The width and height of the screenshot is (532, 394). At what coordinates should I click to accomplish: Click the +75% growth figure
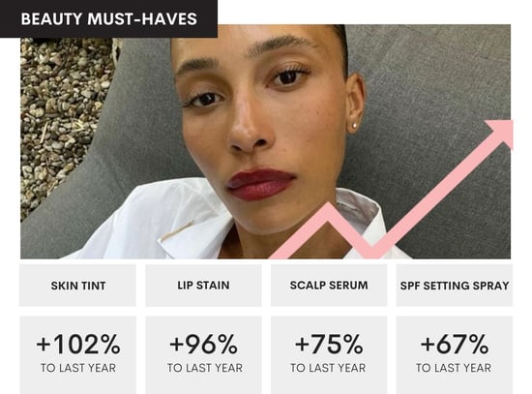pyautogui.click(x=329, y=344)
